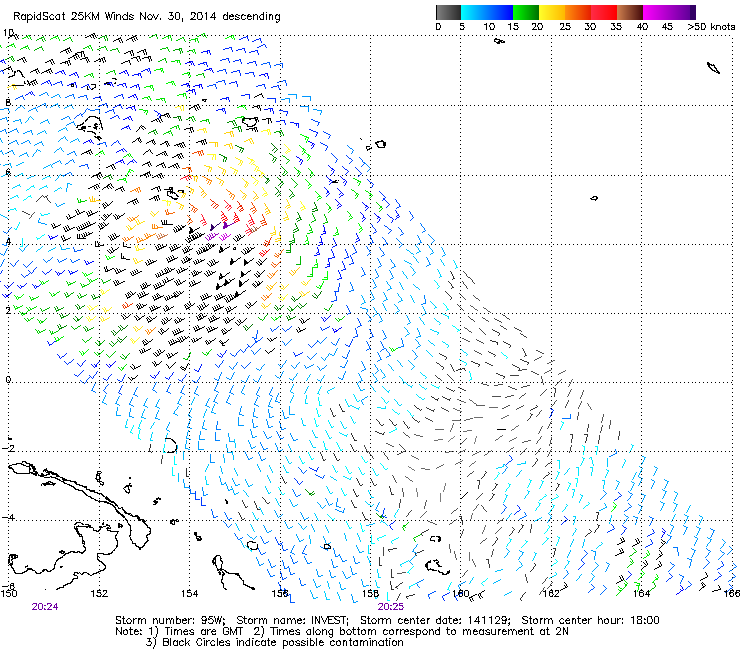Click the '8' latitude axis label
Image resolution: width=740 pixels, height=650 pixels.
(8, 102)
